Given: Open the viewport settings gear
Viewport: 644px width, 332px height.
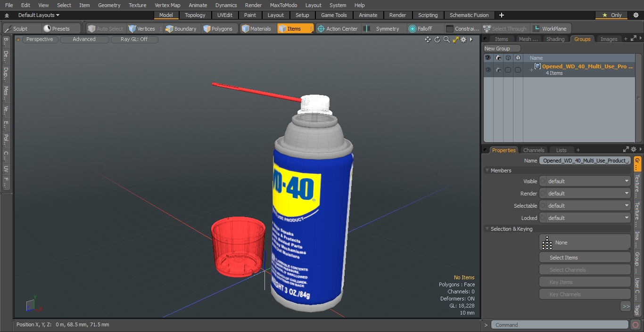Looking at the screenshot, I should click(x=463, y=40).
